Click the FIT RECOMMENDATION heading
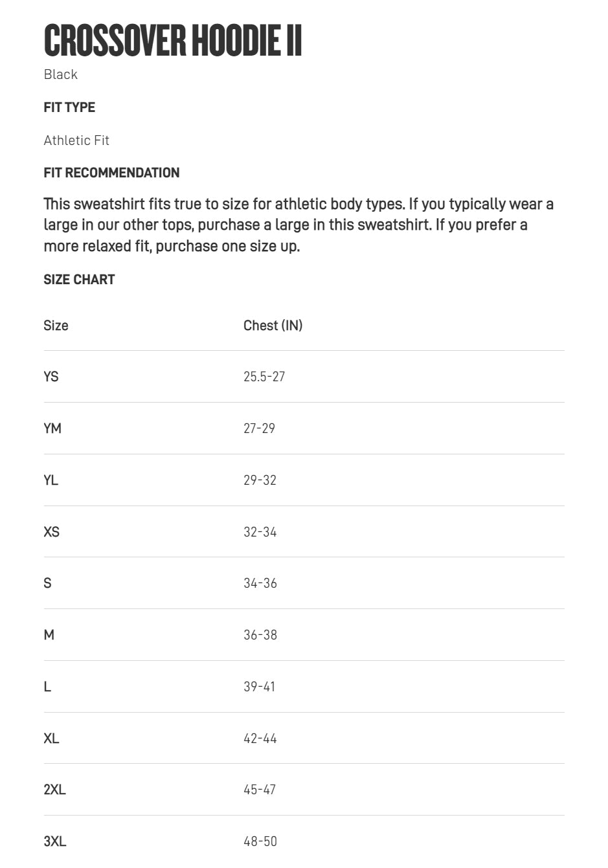 111,173
